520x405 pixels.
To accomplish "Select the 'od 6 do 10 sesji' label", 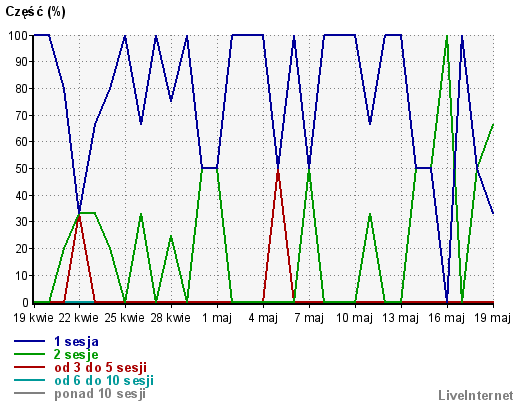I will pyautogui.click(x=104, y=380).
